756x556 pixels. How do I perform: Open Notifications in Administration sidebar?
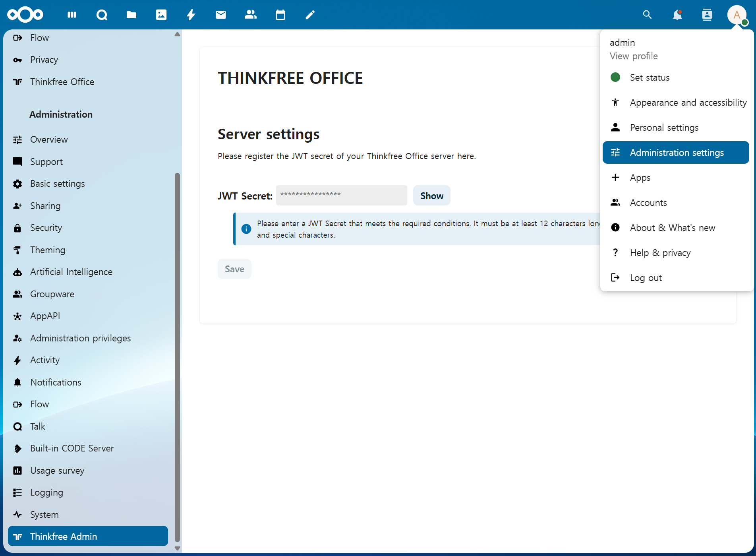point(88,382)
